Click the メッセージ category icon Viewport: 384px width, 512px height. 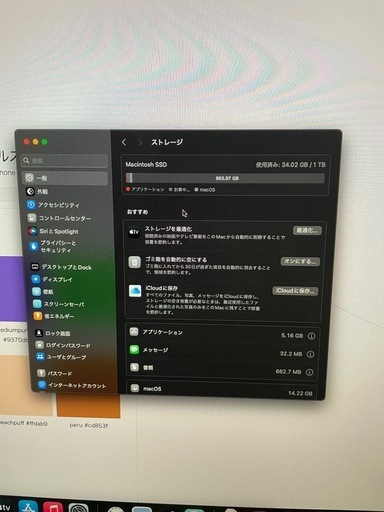(134, 349)
